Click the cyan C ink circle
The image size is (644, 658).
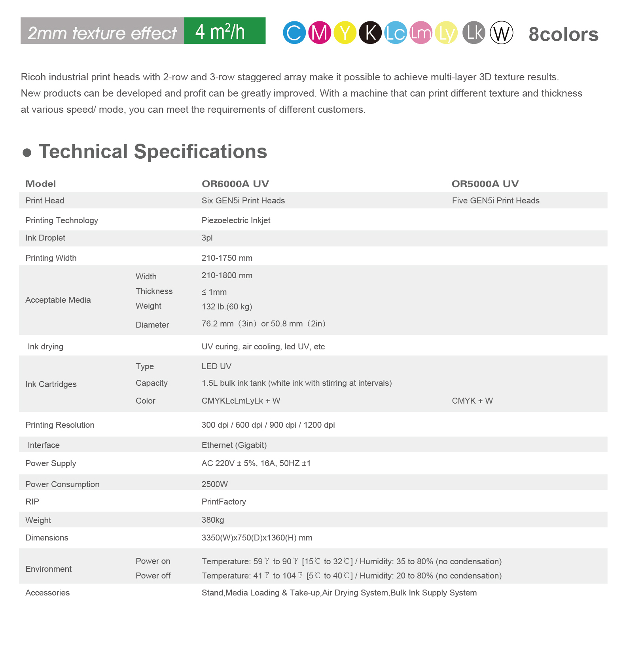pos(294,32)
